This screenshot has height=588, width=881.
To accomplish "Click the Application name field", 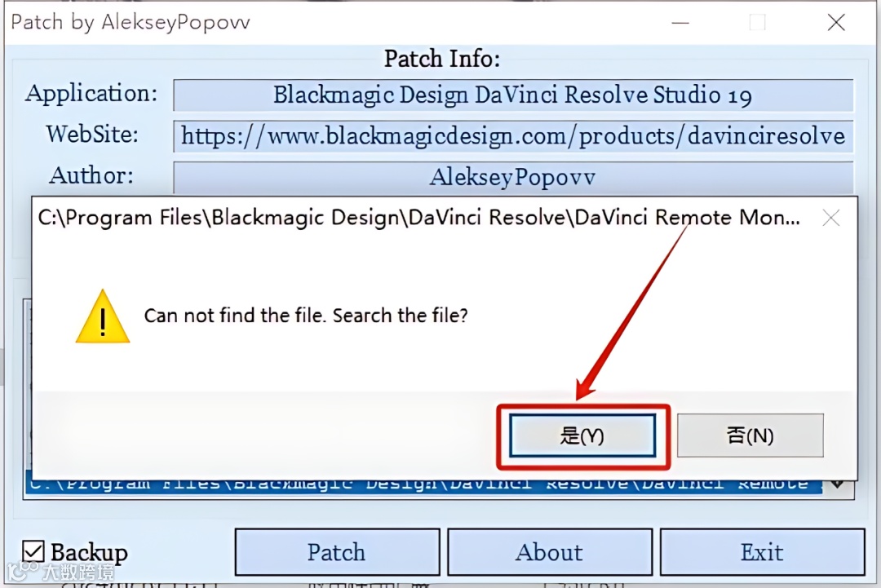I will [x=513, y=95].
